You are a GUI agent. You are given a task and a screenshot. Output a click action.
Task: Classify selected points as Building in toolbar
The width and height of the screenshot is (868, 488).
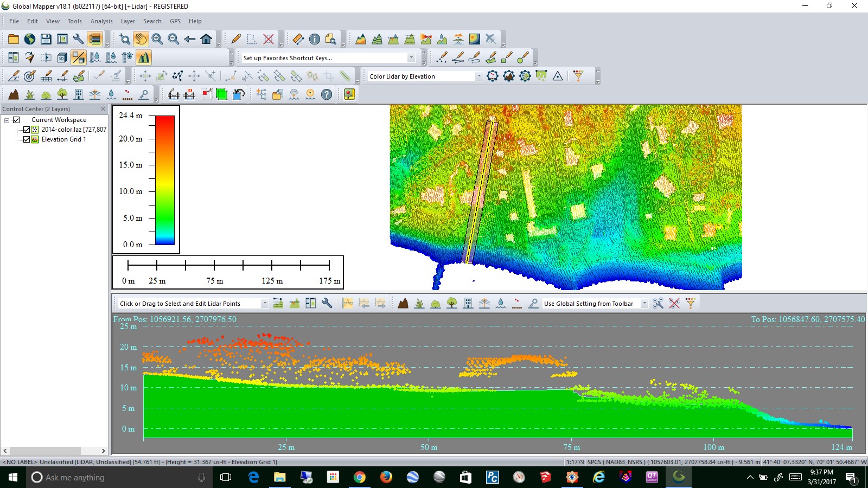(79, 94)
